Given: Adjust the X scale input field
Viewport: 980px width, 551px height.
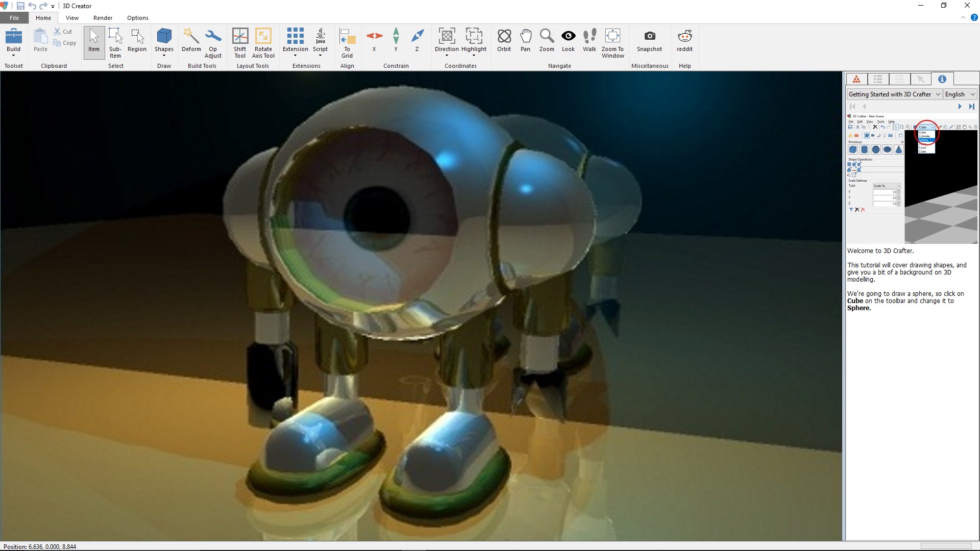Looking at the screenshot, I should click(x=887, y=192).
